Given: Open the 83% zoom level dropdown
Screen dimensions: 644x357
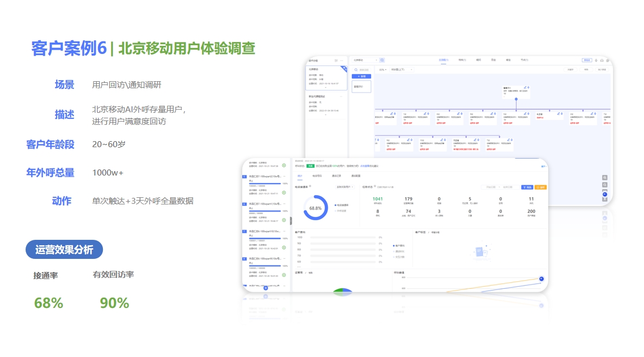Looking at the screenshot, I should 383,70.
